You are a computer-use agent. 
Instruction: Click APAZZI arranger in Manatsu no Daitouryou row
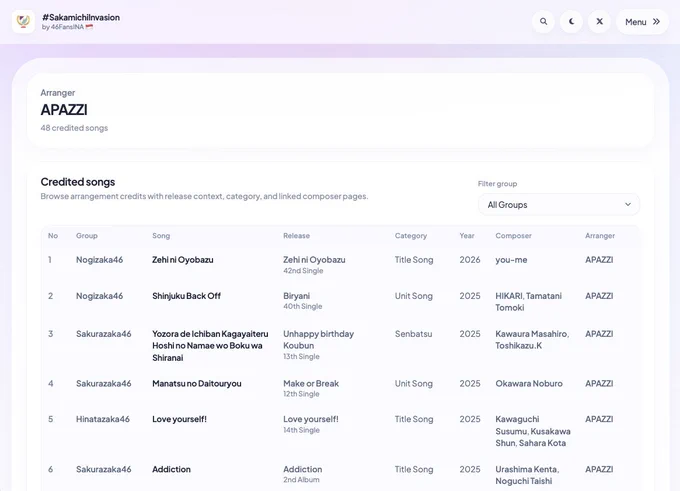click(599, 383)
